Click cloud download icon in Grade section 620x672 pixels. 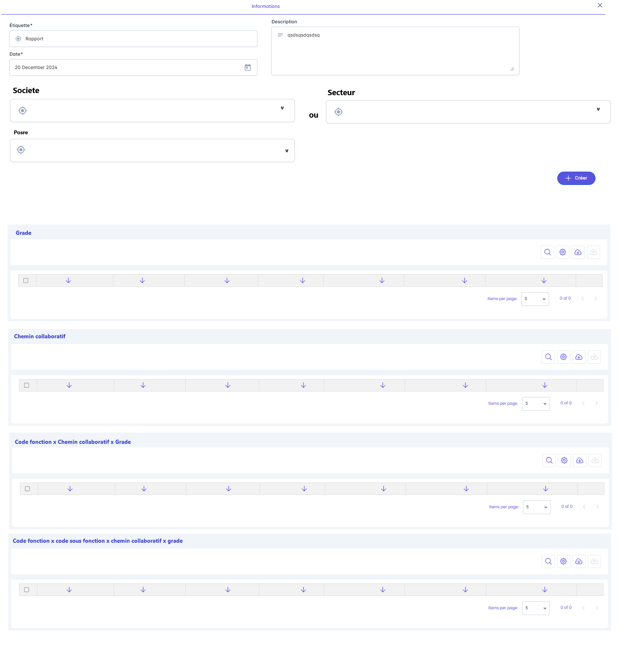tap(578, 252)
